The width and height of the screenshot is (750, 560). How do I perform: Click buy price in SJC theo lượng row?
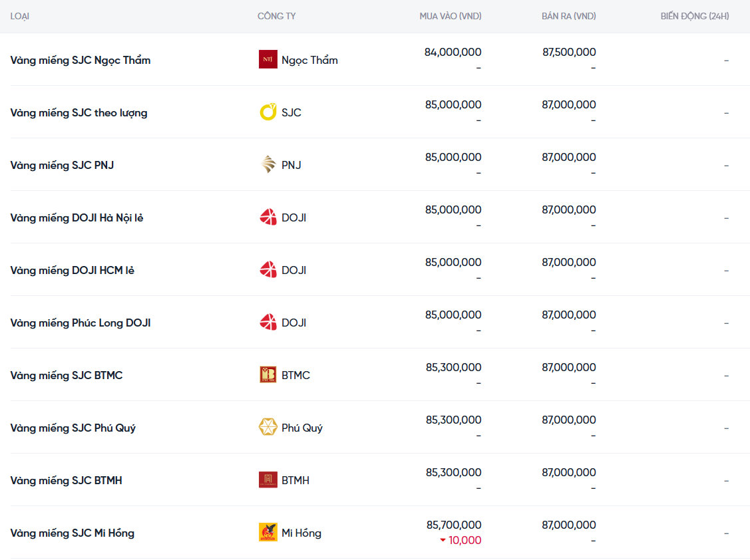pos(453,104)
